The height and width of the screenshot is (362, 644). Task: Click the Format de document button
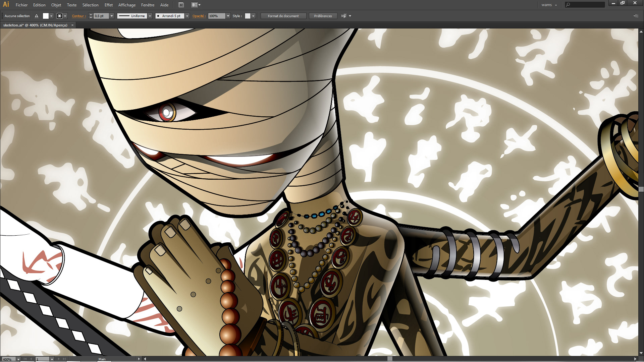[283, 16]
